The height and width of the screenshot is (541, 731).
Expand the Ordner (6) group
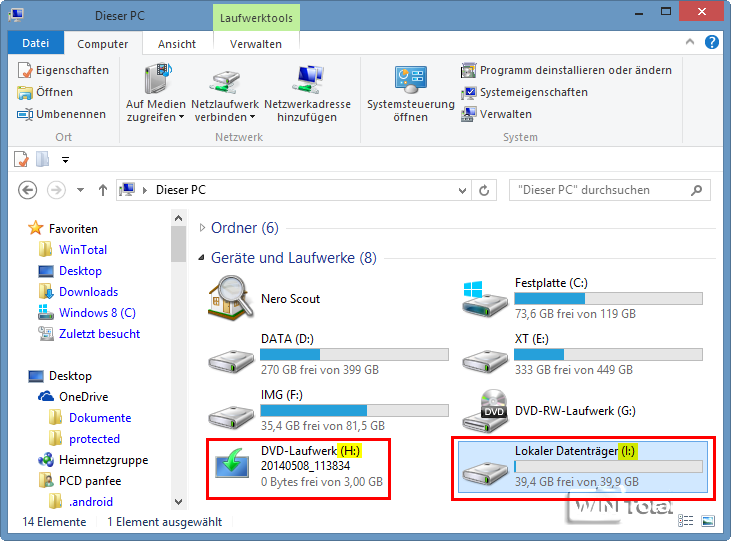coord(202,228)
